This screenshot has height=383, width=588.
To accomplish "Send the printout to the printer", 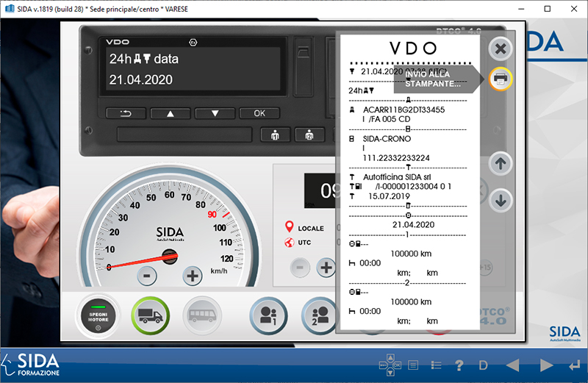I will [501, 79].
